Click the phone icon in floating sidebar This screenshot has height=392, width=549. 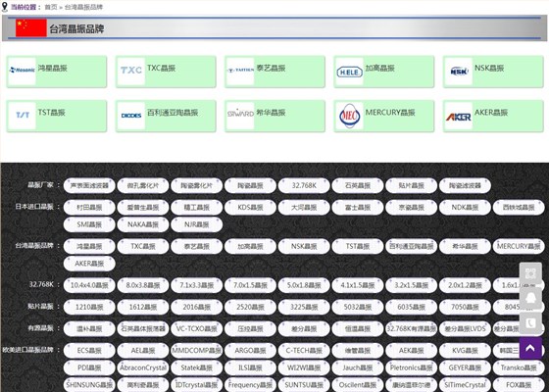tap(530, 322)
